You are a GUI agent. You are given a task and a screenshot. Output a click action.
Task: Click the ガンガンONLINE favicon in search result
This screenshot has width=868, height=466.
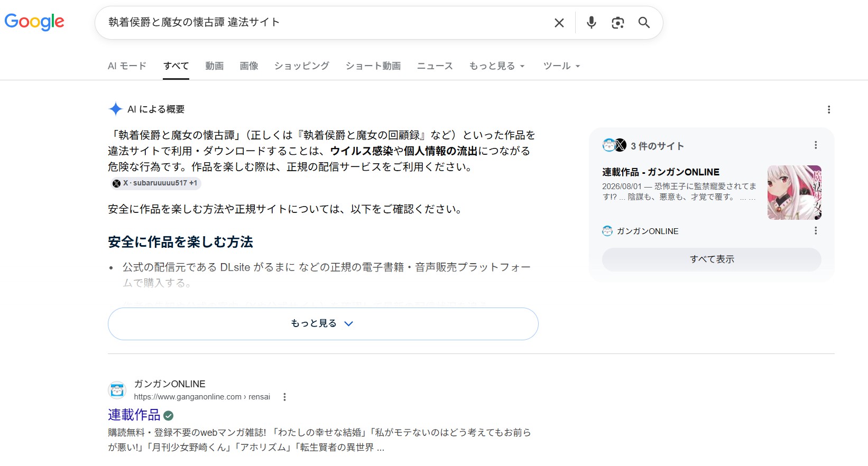(x=117, y=390)
